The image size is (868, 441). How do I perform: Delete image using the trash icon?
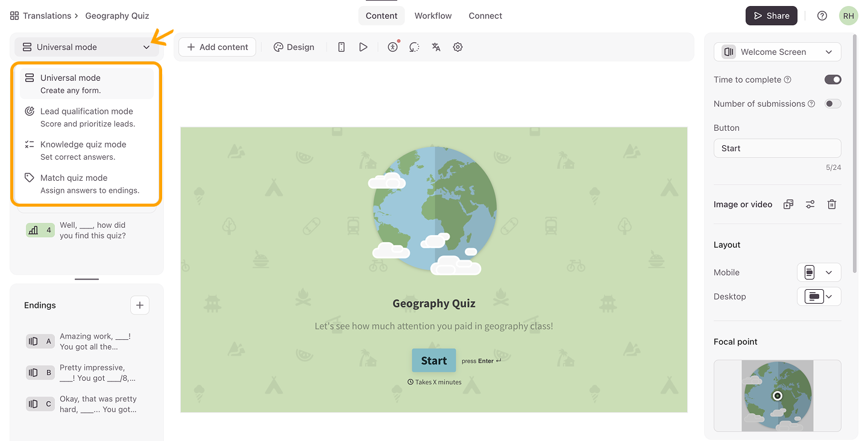click(x=832, y=204)
